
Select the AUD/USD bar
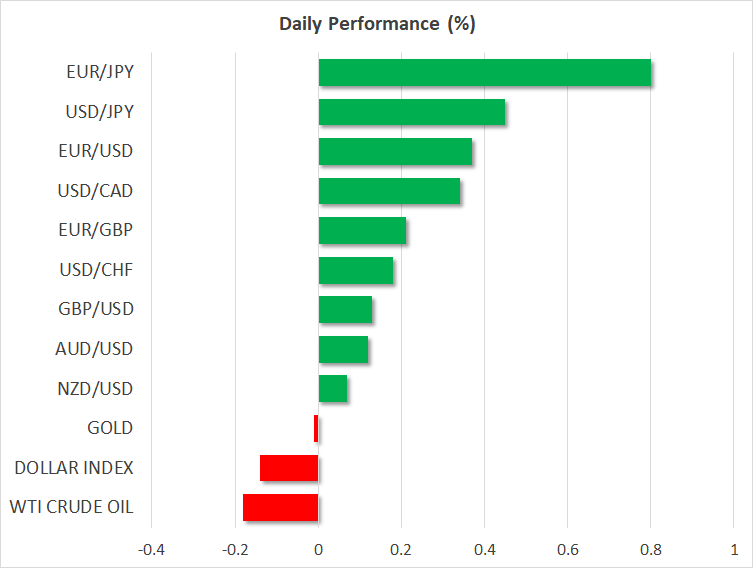click(343, 349)
